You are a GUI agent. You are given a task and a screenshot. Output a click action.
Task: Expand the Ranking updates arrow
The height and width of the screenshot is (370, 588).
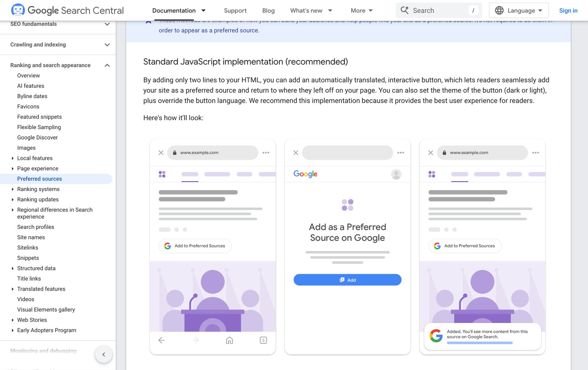(12, 200)
